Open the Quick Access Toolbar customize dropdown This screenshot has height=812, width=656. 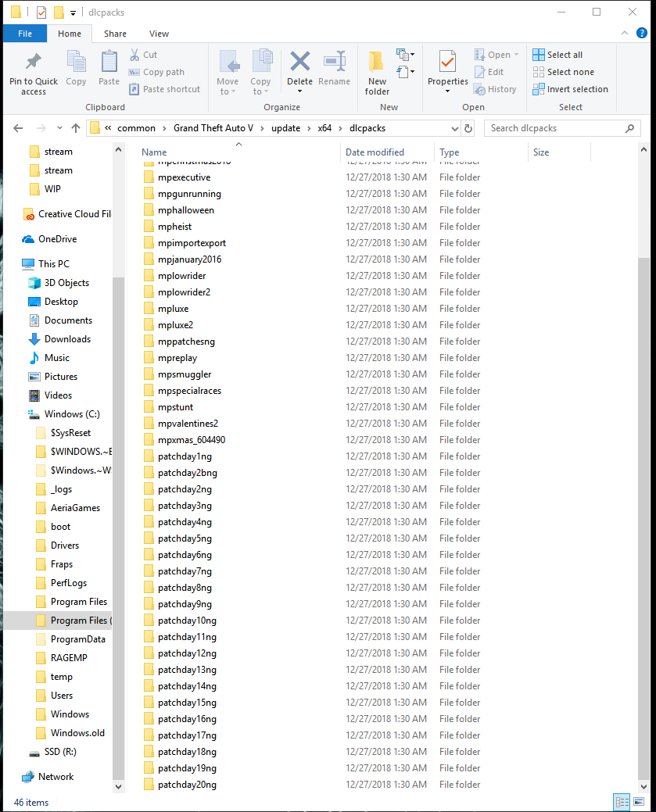click(x=73, y=13)
